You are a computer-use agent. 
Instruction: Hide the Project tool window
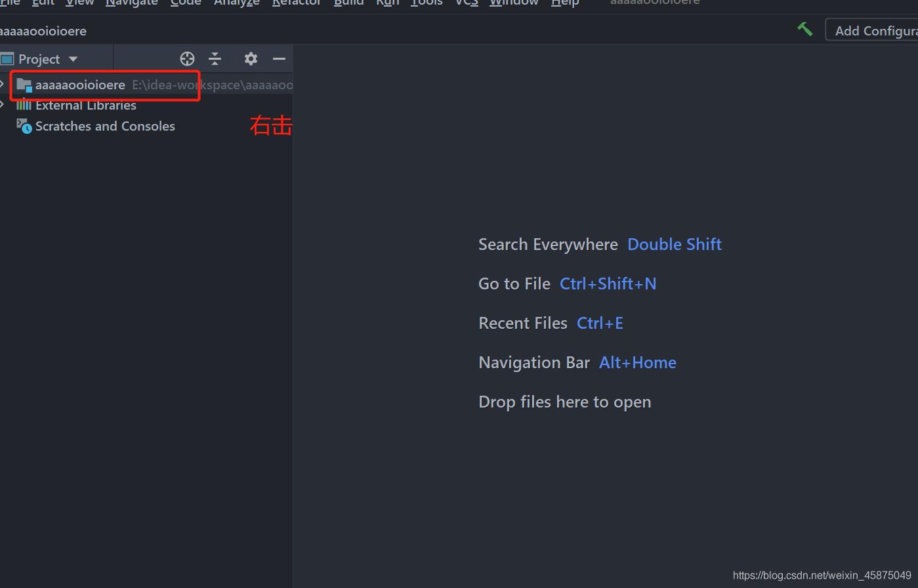tap(279, 59)
